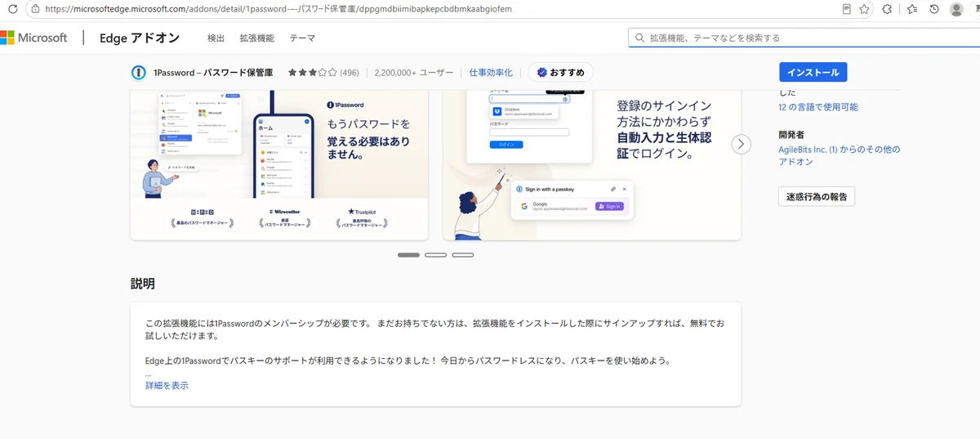The image size is (980, 439).
Task: Click the 1Password extension logo icon
Action: click(139, 72)
